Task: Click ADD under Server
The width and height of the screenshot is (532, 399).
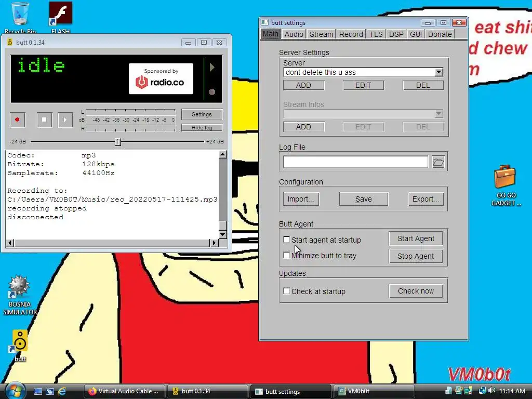Action: click(x=303, y=85)
